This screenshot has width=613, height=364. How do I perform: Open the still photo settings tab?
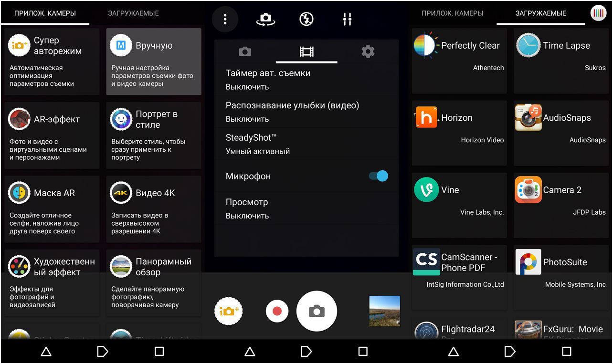(245, 51)
